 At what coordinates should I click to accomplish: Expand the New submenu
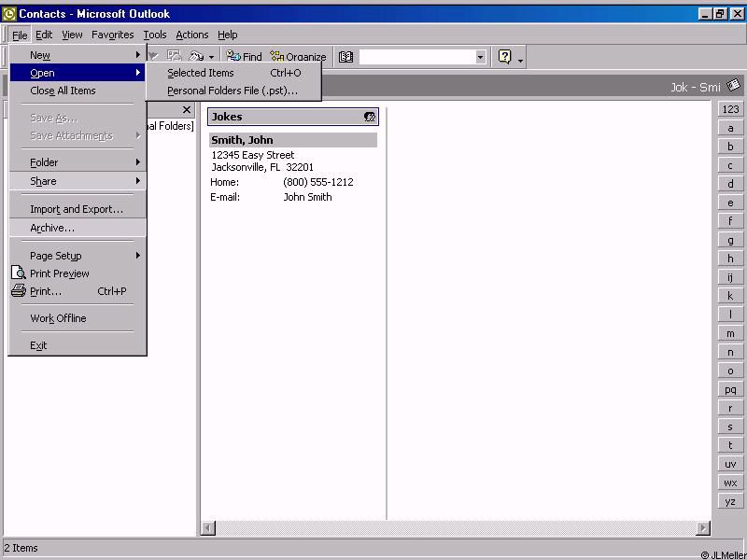(x=78, y=55)
